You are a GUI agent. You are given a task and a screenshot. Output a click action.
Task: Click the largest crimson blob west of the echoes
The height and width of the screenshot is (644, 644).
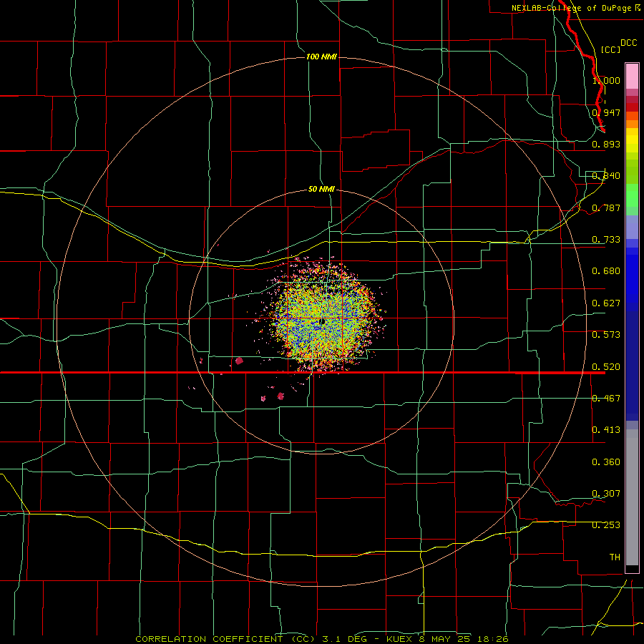click(239, 361)
